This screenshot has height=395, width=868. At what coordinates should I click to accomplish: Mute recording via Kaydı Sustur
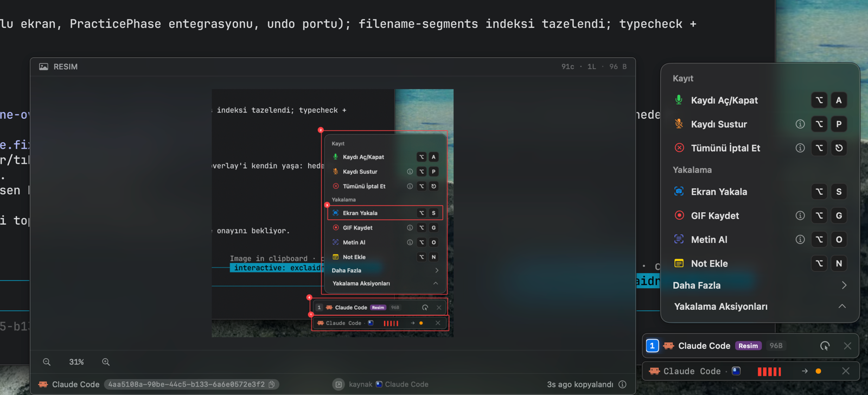pos(759,124)
